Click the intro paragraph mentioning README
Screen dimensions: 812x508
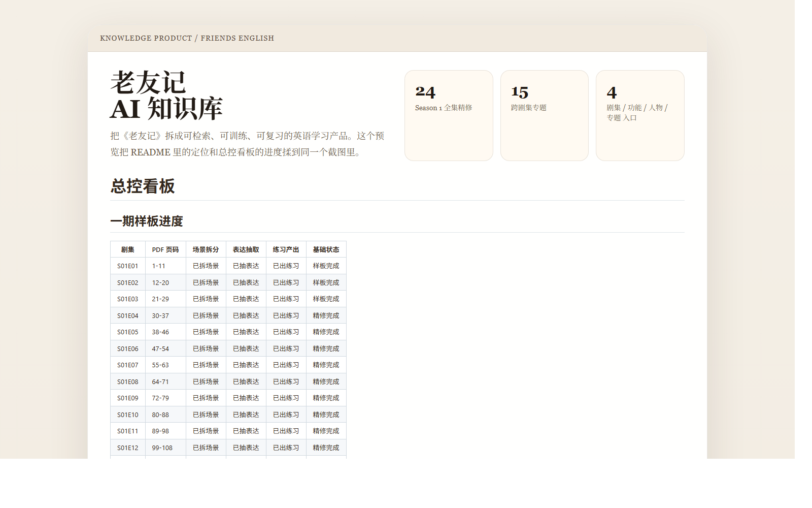click(x=247, y=144)
